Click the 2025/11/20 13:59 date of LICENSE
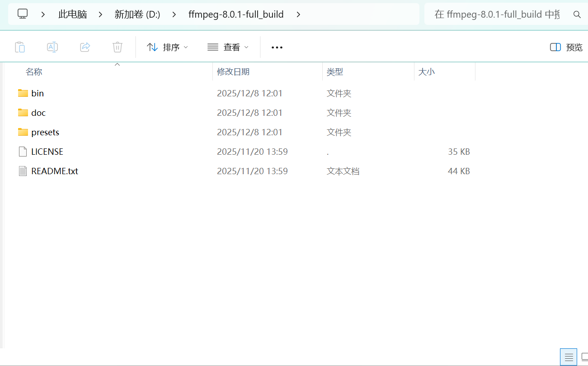 pos(252,152)
